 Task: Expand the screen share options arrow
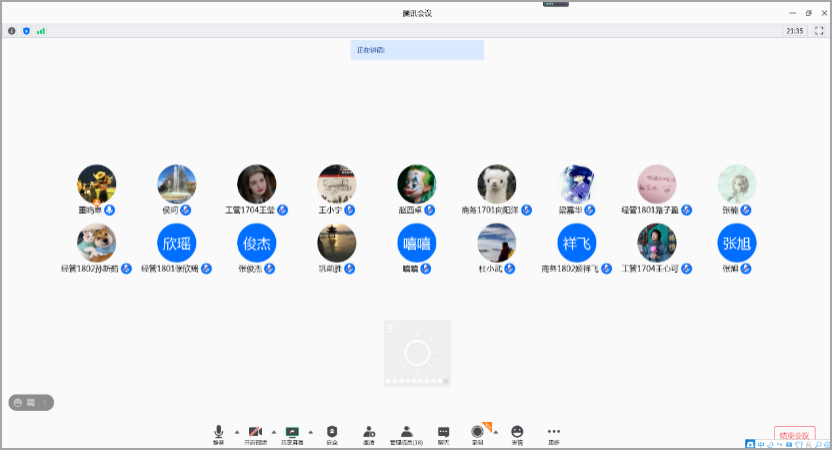click(311, 431)
